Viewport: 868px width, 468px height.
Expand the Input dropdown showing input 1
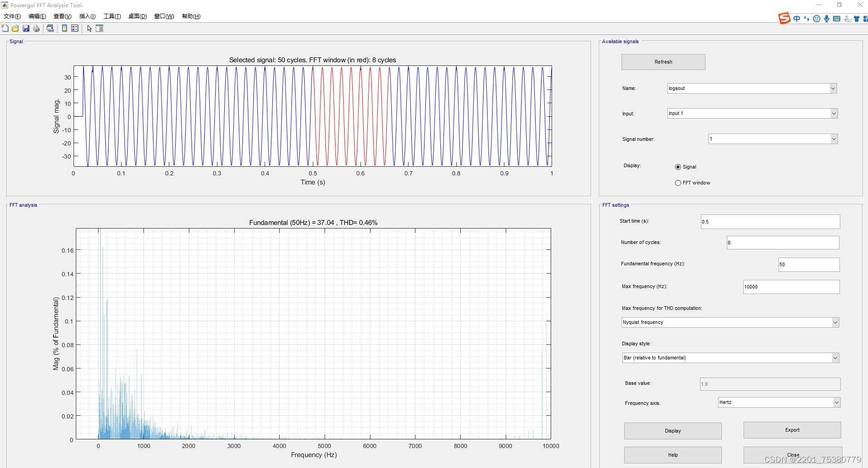833,113
